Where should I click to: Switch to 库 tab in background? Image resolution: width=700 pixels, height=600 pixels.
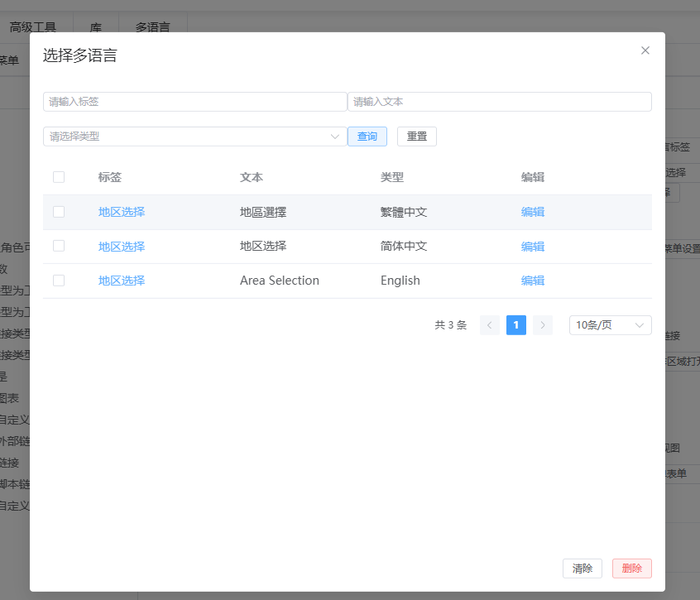95,26
